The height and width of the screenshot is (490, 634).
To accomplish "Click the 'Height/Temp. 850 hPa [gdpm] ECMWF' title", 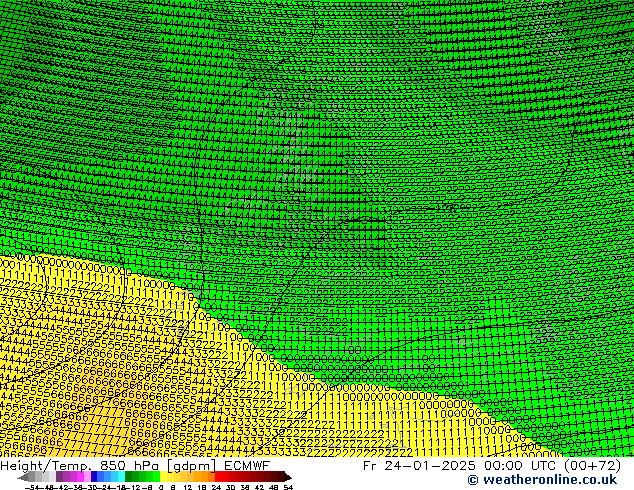I will coord(135,466).
